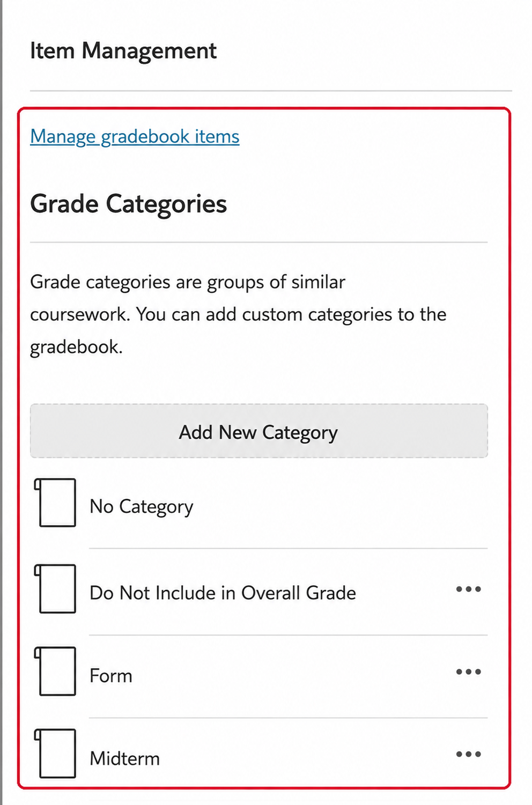Screen dimensions: 532x805
Task: Add a new grade category
Action: [259, 431]
